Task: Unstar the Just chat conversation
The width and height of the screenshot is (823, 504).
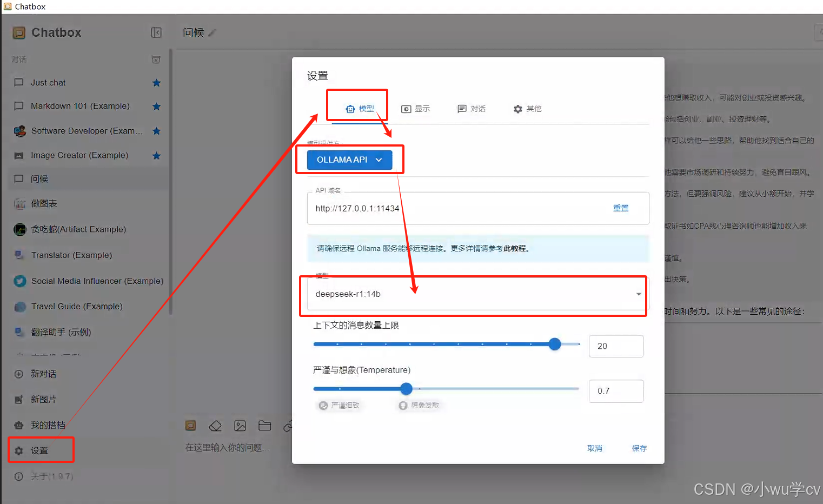Action: (x=156, y=83)
